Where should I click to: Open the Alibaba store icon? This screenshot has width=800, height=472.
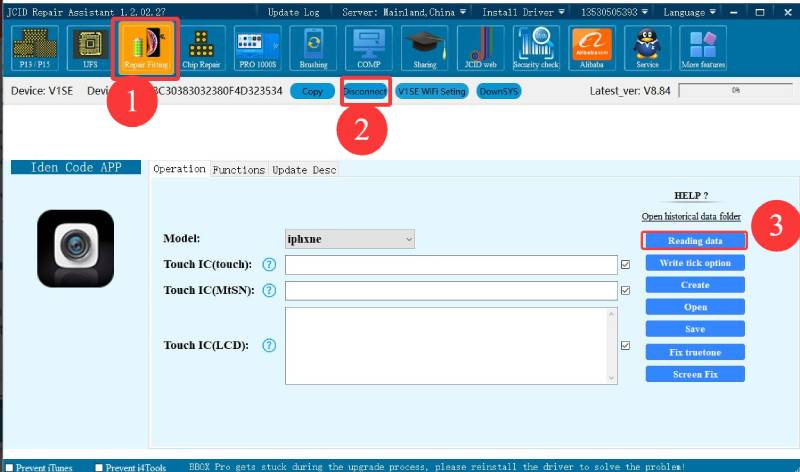591,48
